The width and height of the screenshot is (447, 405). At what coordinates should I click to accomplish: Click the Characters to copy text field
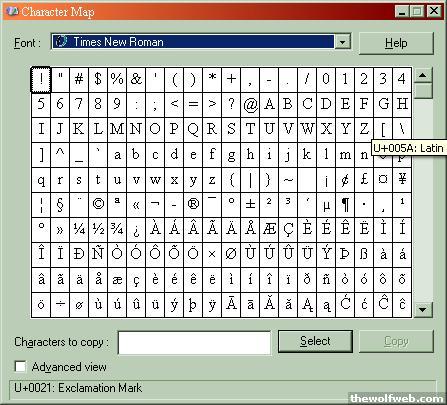click(194, 342)
